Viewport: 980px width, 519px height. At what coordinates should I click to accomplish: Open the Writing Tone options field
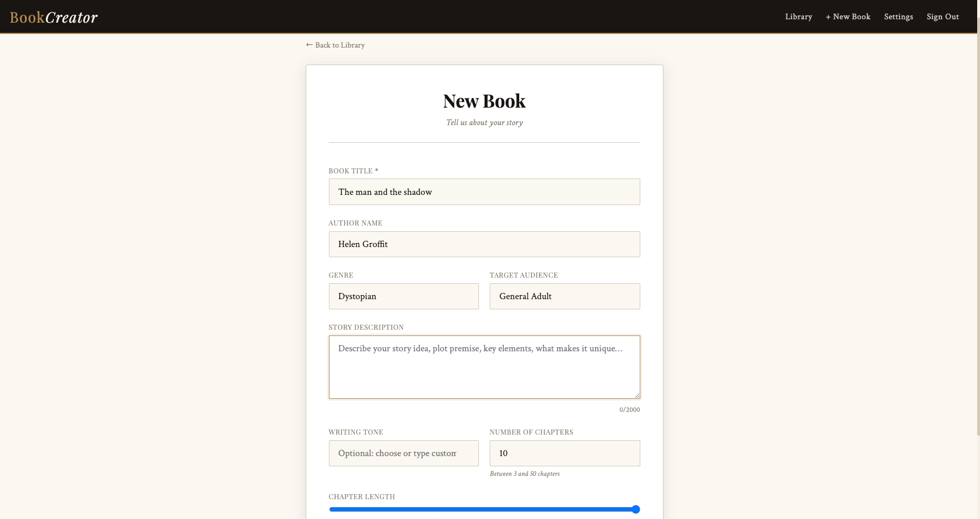click(x=403, y=453)
